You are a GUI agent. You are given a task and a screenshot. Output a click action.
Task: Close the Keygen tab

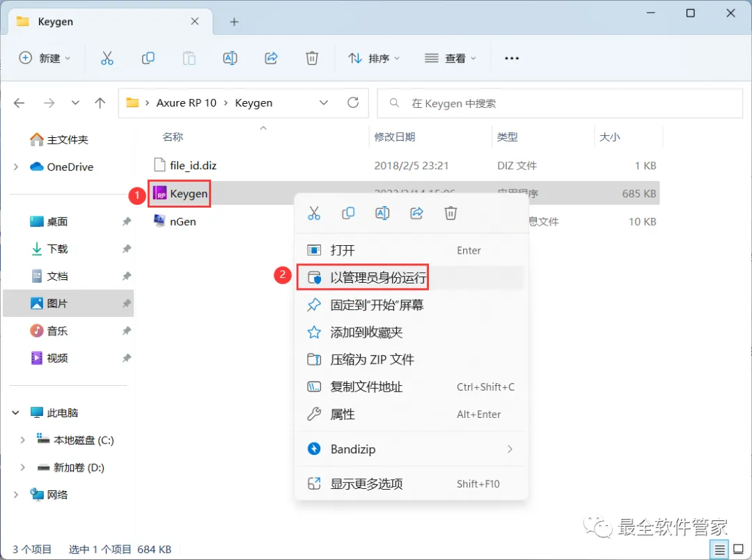[x=195, y=21]
